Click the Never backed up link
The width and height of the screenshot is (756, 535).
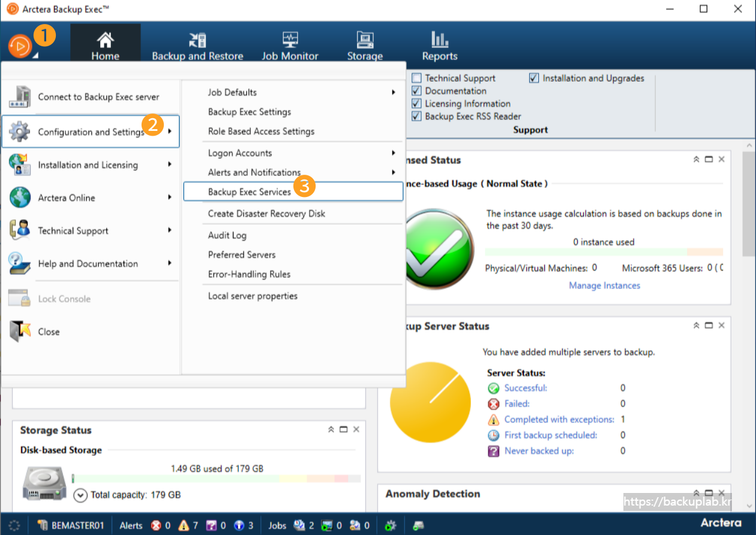point(539,451)
